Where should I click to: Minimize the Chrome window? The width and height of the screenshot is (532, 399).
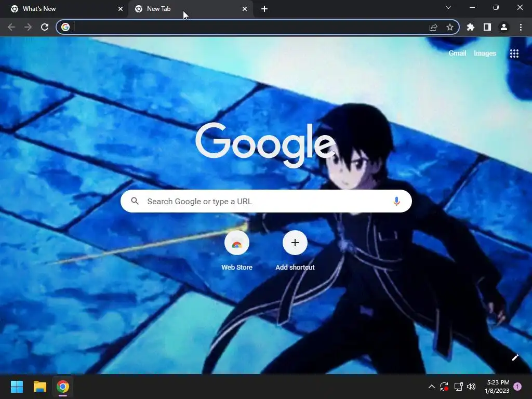(472, 7)
